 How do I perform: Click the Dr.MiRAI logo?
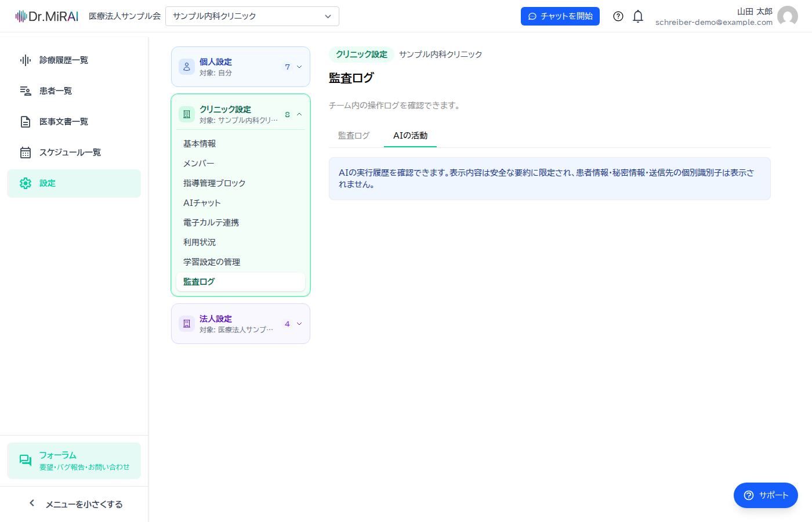47,16
